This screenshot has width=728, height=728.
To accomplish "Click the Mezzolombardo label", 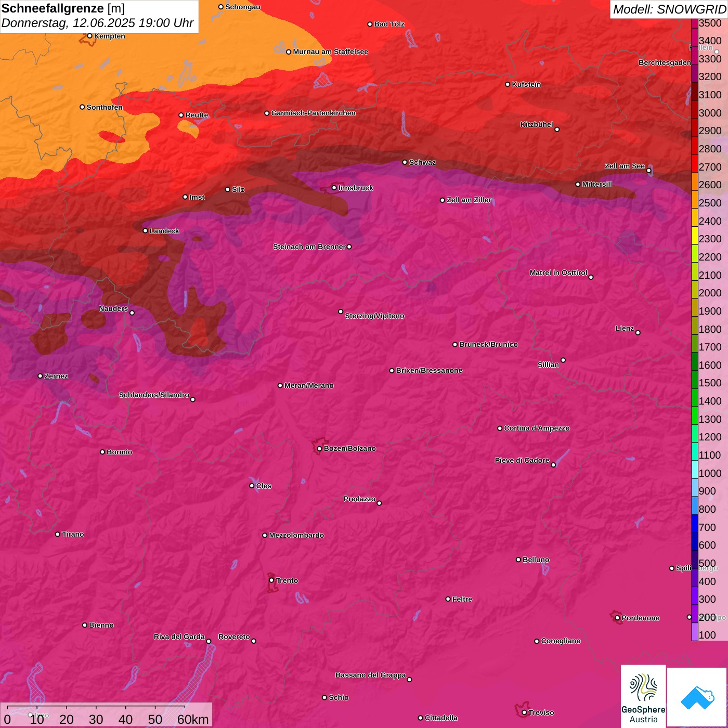I will 296,535.
